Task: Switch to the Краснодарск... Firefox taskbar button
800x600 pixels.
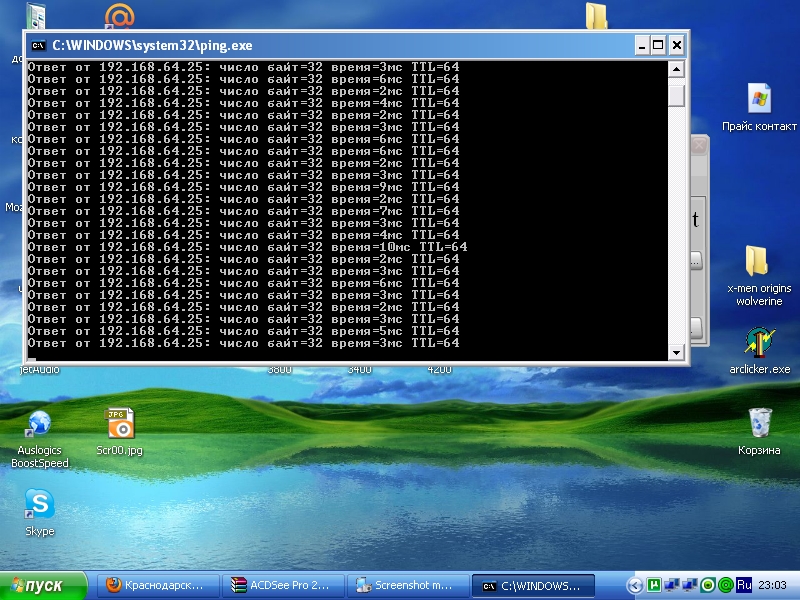Action: pyautogui.click(x=157, y=586)
